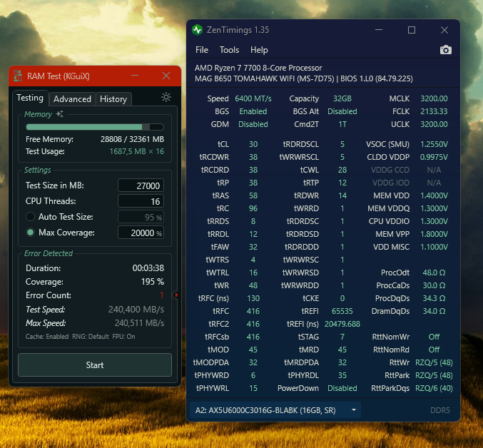Image resolution: width=483 pixels, height=448 pixels.
Task: Open the memory module A2 dropdown
Action: (275, 410)
